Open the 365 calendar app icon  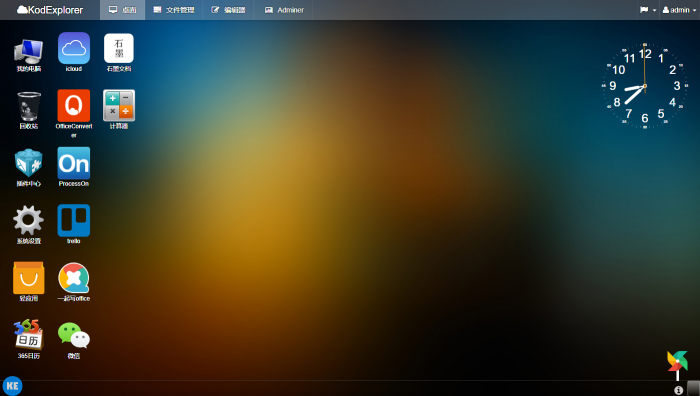click(x=29, y=335)
